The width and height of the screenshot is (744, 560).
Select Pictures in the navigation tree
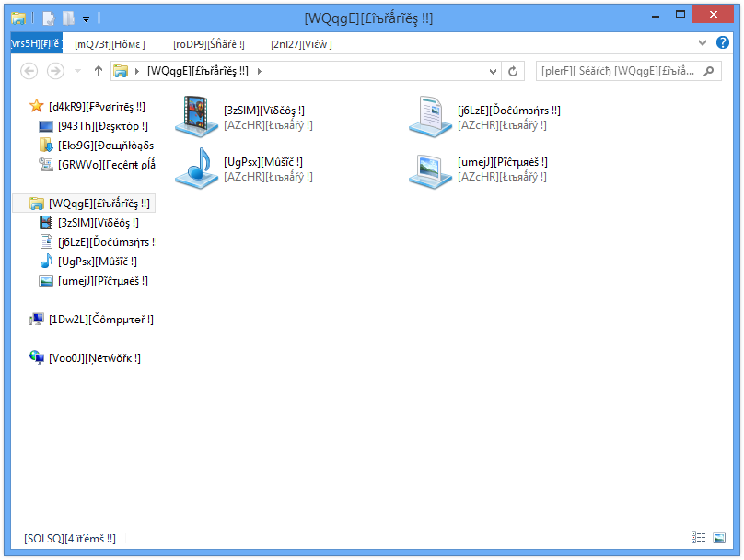click(93, 281)
